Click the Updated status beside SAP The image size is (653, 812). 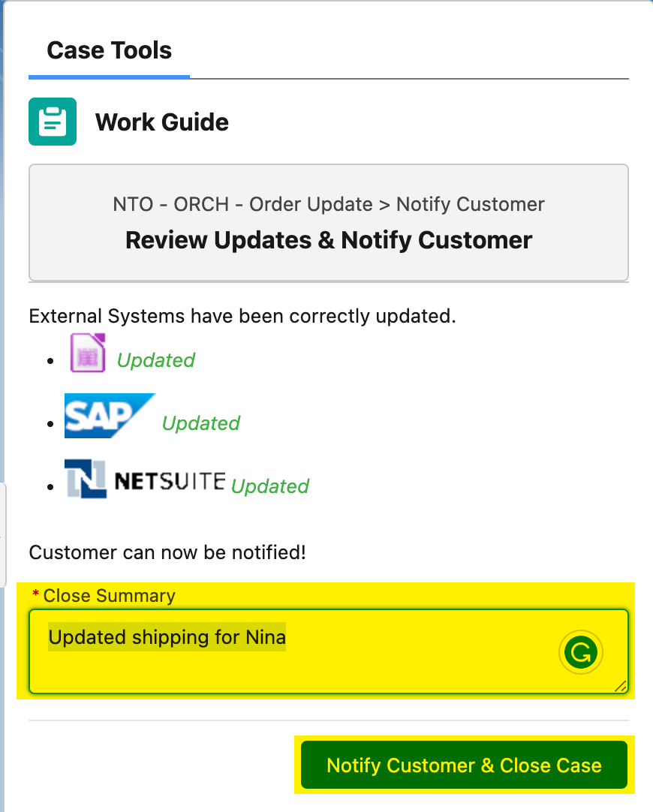(x=201, y=423)
